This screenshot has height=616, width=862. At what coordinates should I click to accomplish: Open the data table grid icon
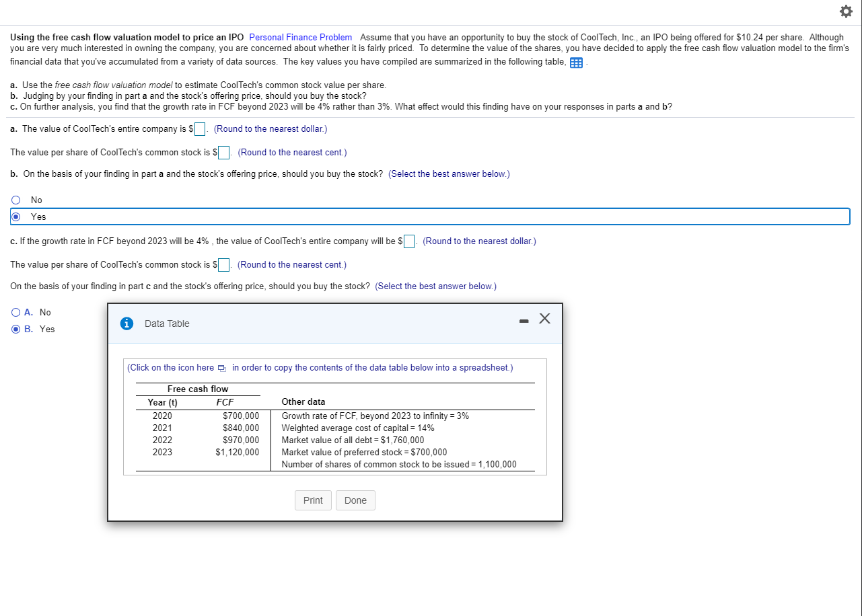(577, 63)
